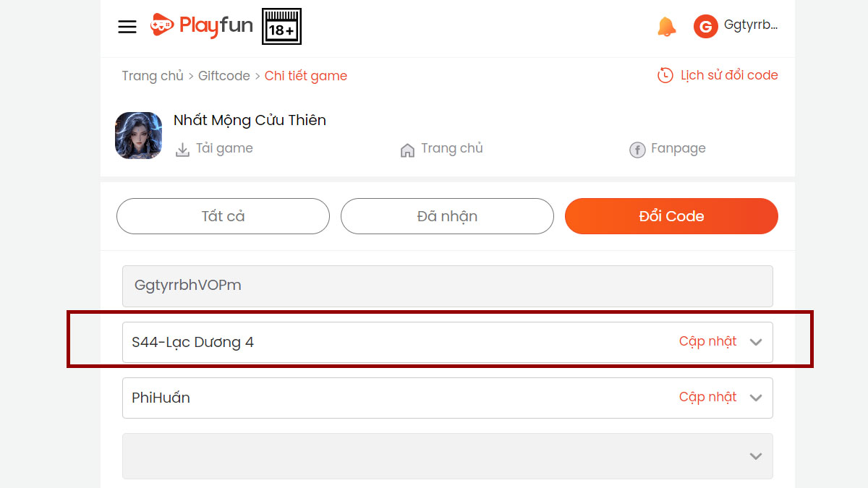Click the 18+ age rating badge
The height and width of the screenshot is (488, 868).
point(281,27)
